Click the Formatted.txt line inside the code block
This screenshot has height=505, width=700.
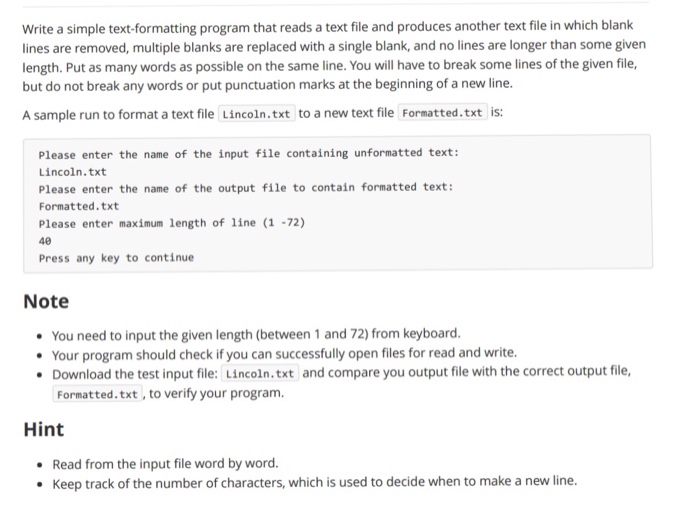[79, 206]
